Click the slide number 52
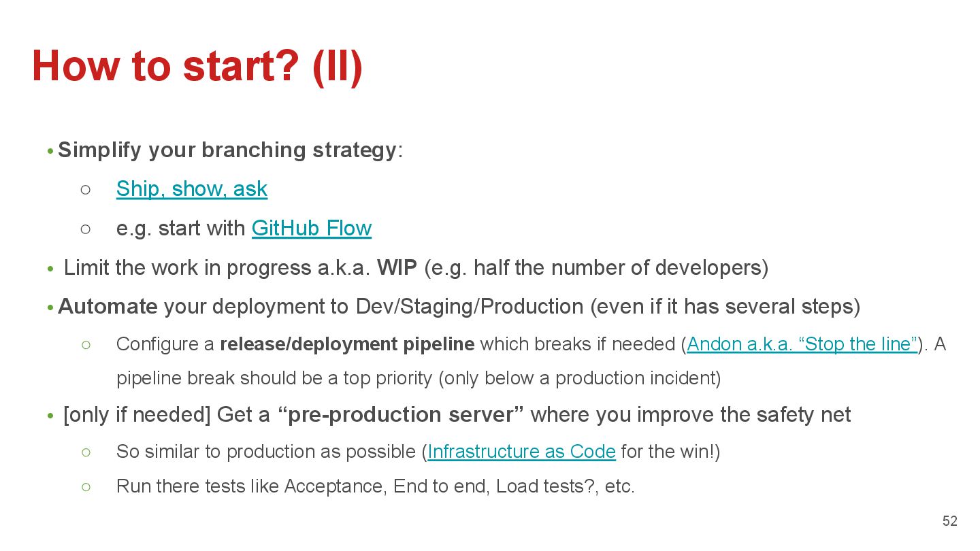The width and height of the screenshot is (980, 551). tap(949, 521)
